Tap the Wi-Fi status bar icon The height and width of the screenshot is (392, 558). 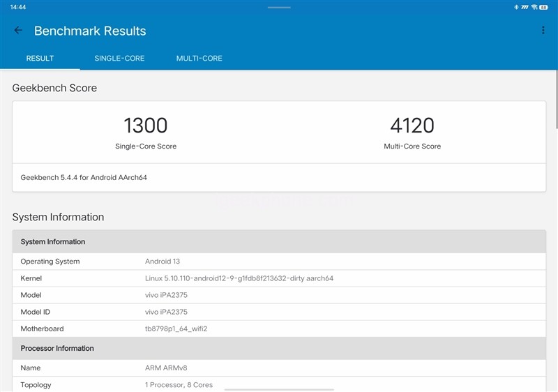(x=534, y=7)
